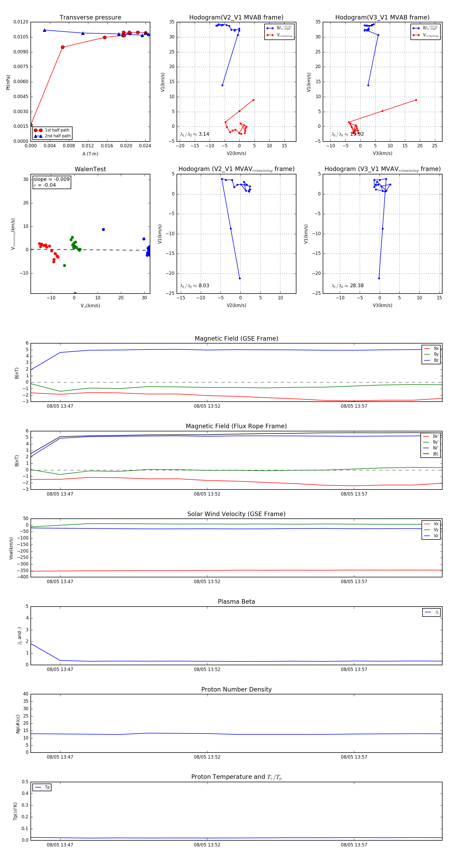473x868 pixels.
Task: Click the 'Proton Temperature and Te/Tp' title
Action: (236, 777)
